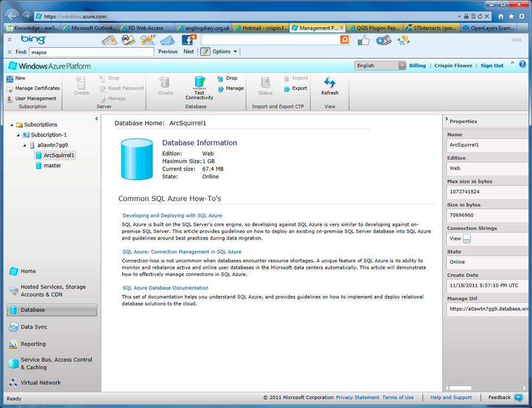
Task: Open browser Tools gear menu
Action: pos(522,16)
